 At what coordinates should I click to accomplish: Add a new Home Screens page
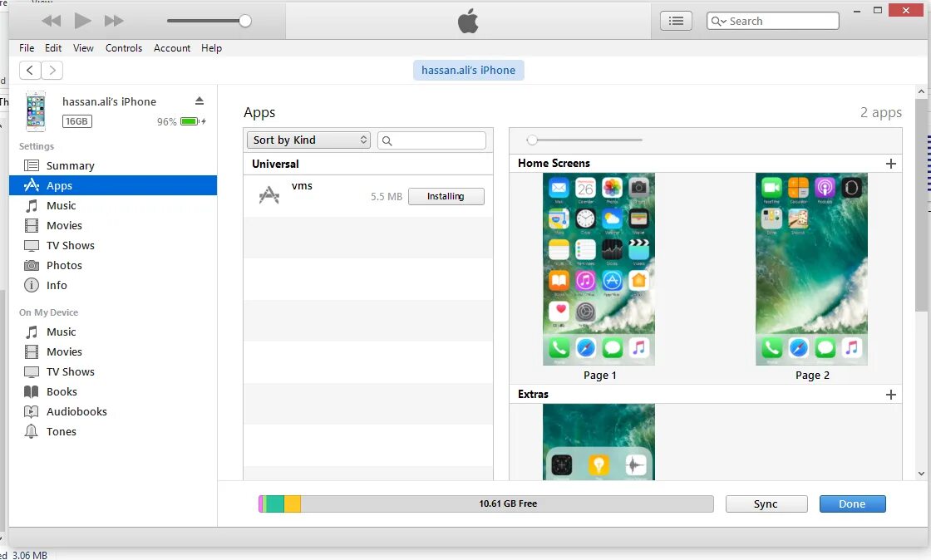click(890, 164)
